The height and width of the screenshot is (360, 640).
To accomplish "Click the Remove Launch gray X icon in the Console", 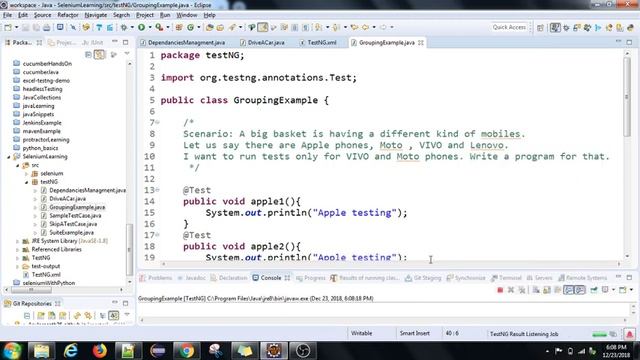I will 511,290.
